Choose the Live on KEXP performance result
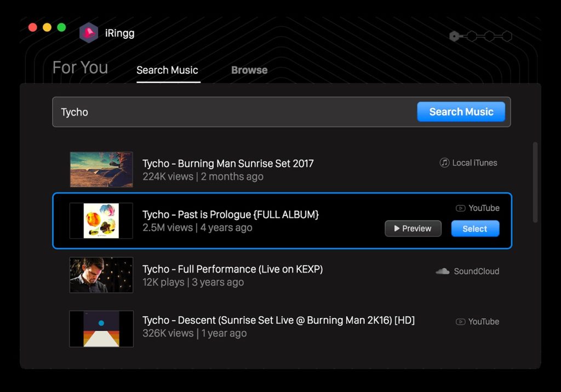The height and width of the screenshot is (392, 561). pyautogui.click(x=233, y=269)
